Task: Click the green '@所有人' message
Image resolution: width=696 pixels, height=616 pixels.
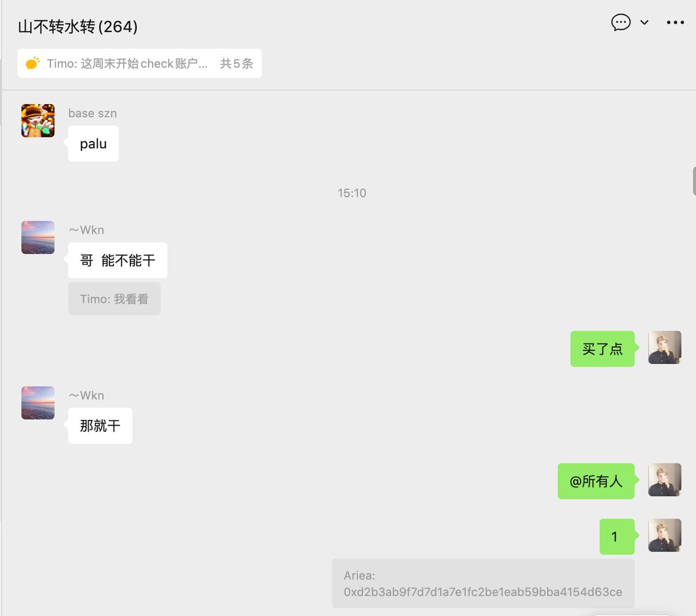Action: tap(596, 481)
